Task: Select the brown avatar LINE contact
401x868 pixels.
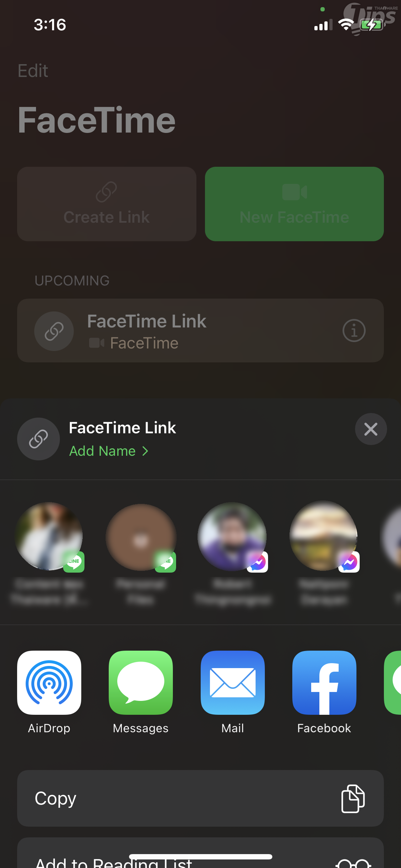Action: pos(141,537)
